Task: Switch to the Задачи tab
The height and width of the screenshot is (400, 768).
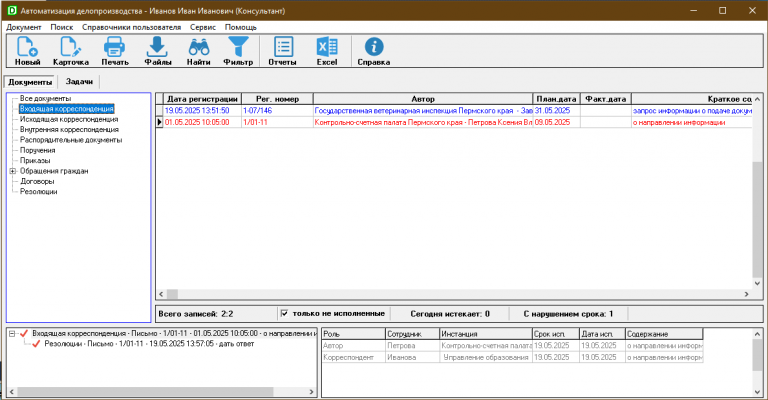Action: [x=79, y=82]
